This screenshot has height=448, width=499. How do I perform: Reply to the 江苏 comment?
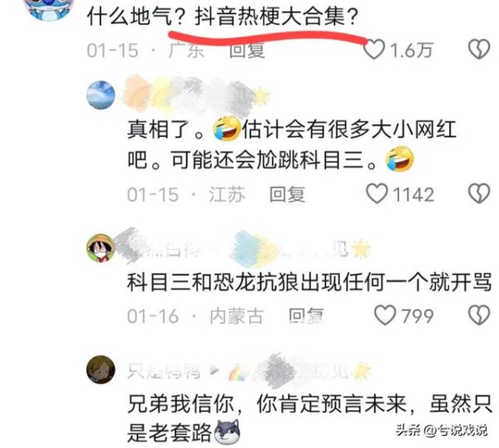[x=288, y=194]
